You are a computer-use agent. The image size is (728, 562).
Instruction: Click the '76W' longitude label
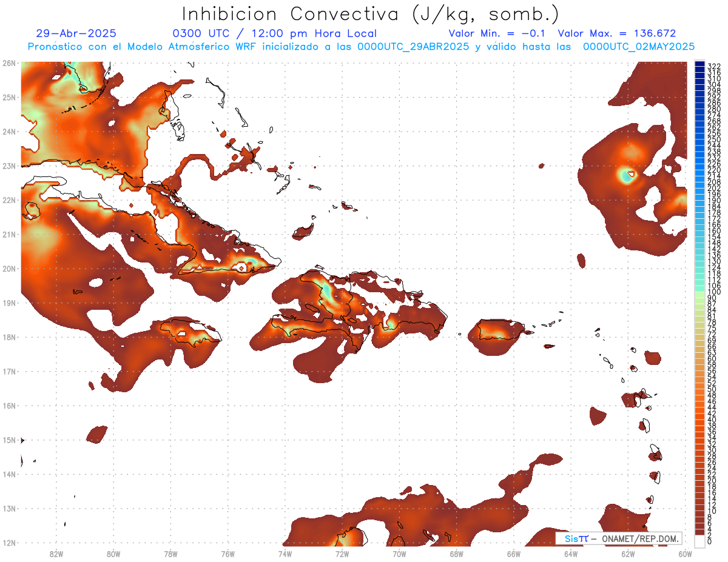[227, 554]
